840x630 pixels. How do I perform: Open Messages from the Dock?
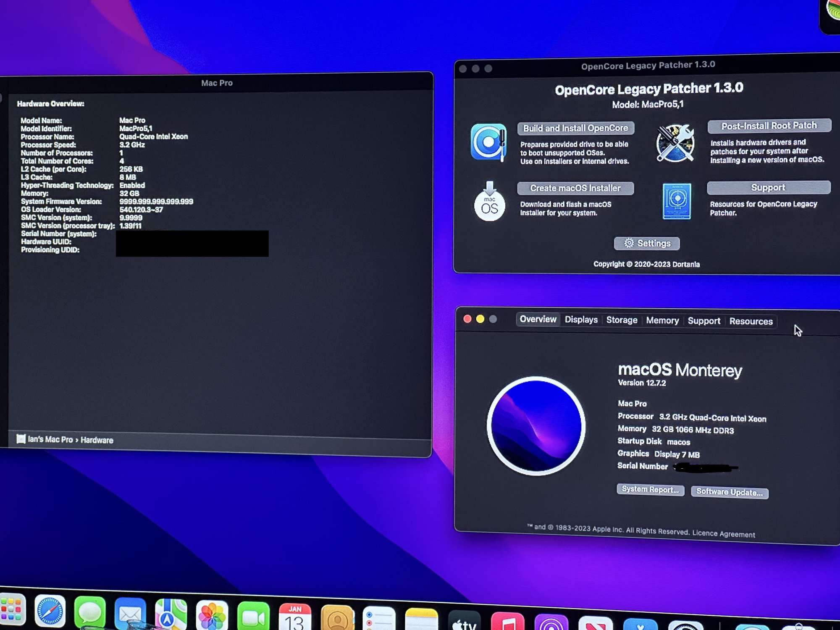click(x=90, y=612)
